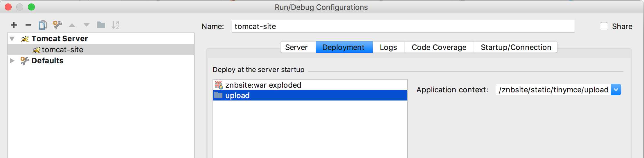Click znbsite war artifact gift icon
This screenshot has width=644, height=158.
tap(219, 85)
